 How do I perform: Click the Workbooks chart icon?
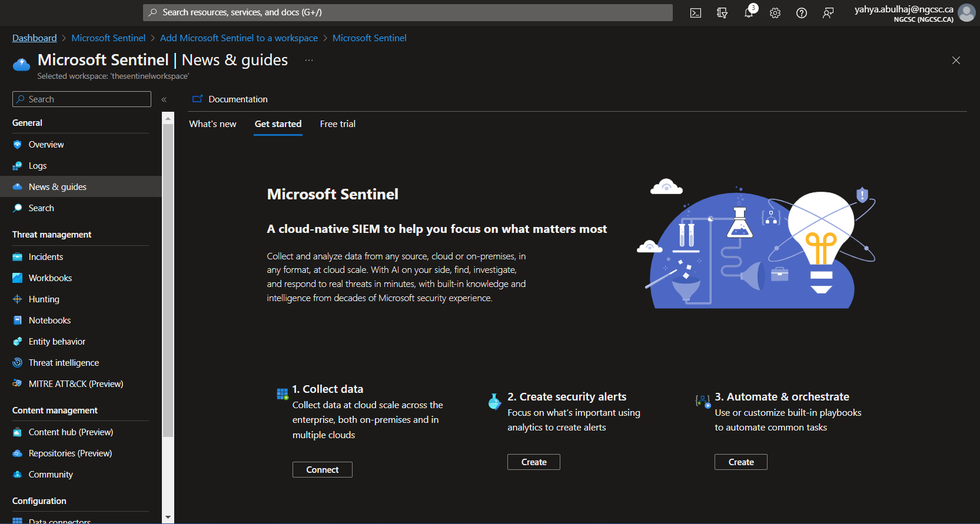18,278
